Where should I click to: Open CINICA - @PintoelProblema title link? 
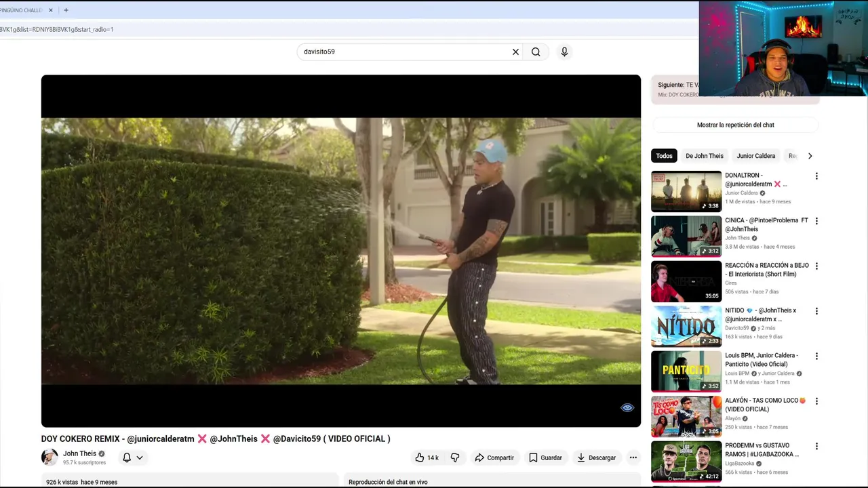coord(766,225)
